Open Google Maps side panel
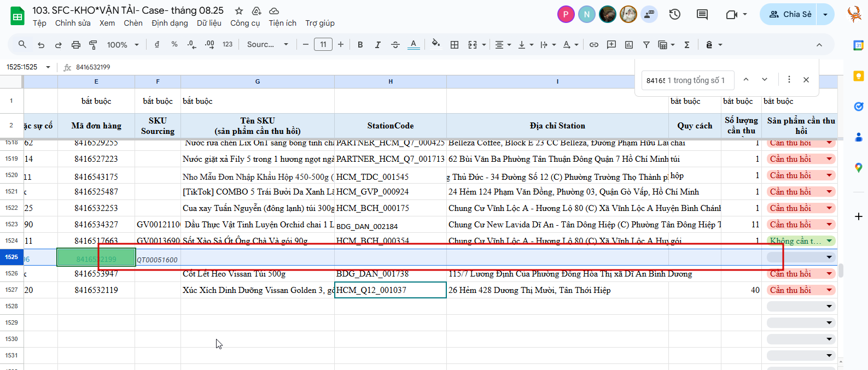Viewport: 868px width, 370px height. click(x=859, y=168)
